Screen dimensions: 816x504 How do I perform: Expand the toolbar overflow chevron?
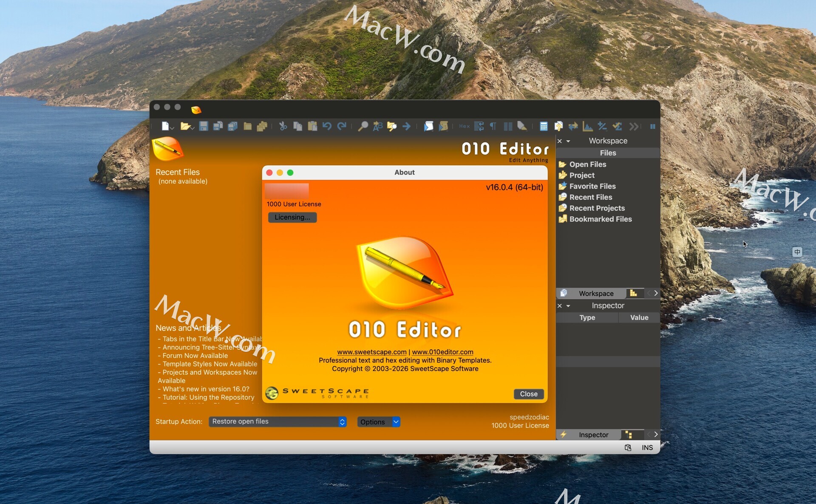634,126
